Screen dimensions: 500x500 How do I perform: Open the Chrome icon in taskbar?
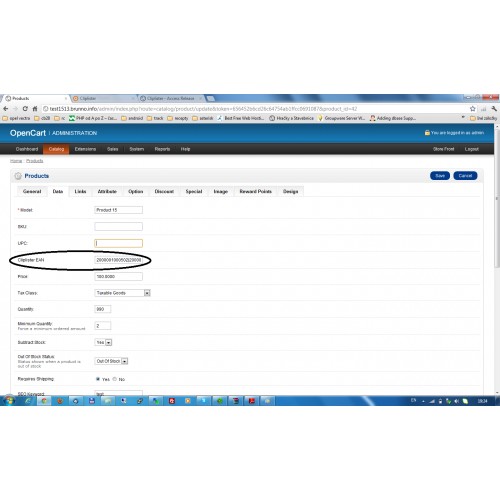pos(44,401)
